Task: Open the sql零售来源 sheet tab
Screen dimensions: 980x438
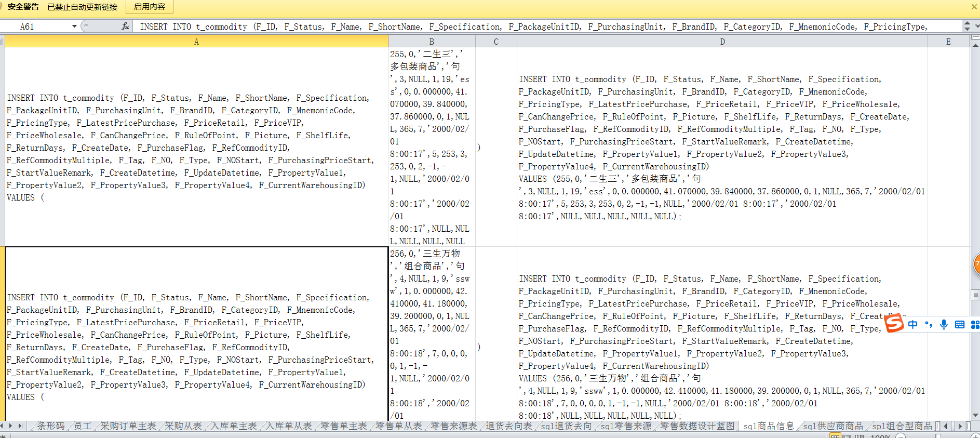Action: coord(626,426)
